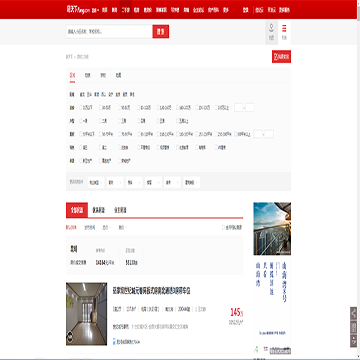This screenshot has height=360, width=360.
Task: Click the listing interior photo thumbnail
Action: click(87, 314)
